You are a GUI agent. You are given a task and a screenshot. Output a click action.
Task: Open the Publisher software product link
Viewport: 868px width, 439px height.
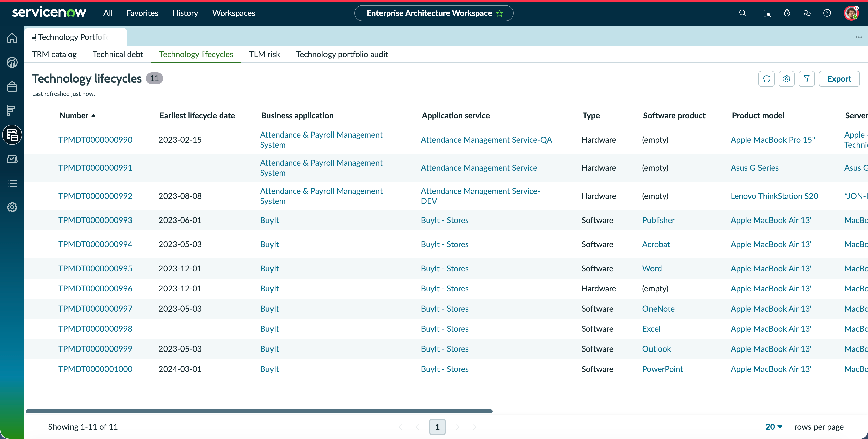tap(658, 220)
